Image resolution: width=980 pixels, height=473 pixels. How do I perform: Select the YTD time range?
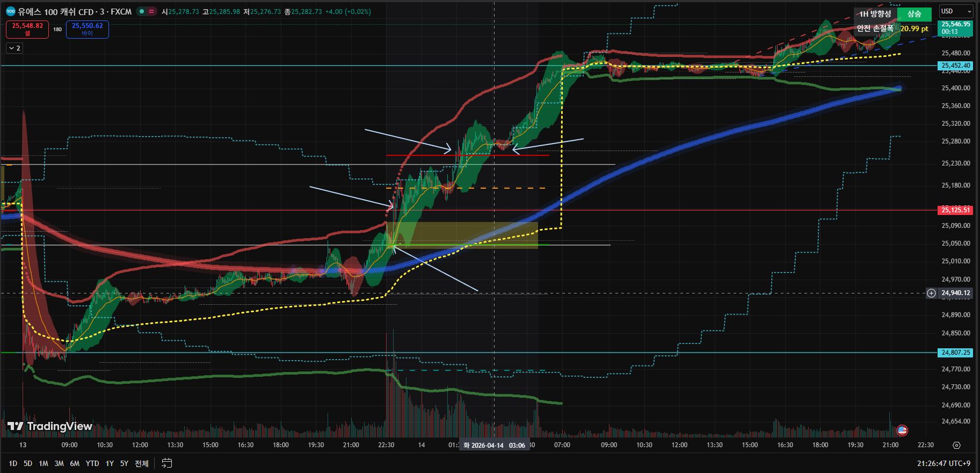pos(92,463)
